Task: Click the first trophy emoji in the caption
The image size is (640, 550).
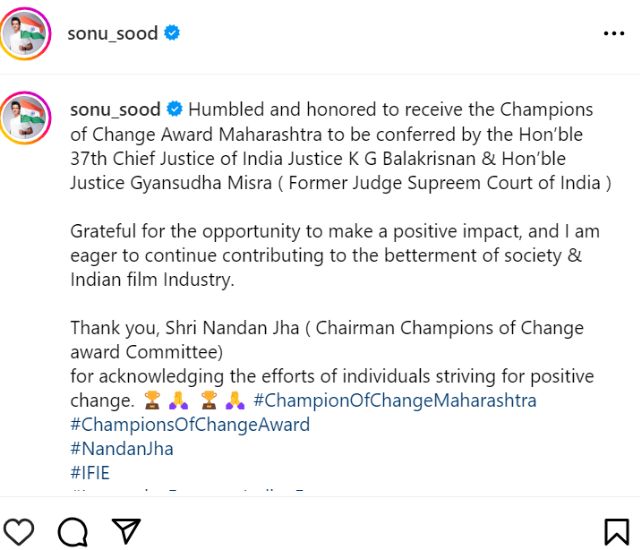Action: click(x=152, y=401)
